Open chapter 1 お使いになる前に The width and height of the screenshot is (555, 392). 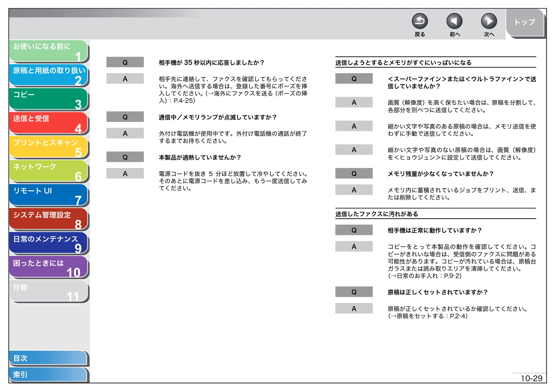pyautogui.click(x=49, y=51)
